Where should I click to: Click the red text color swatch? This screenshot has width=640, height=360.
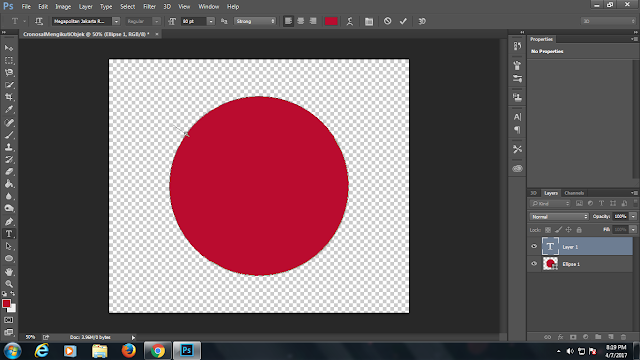pos(331,21)
